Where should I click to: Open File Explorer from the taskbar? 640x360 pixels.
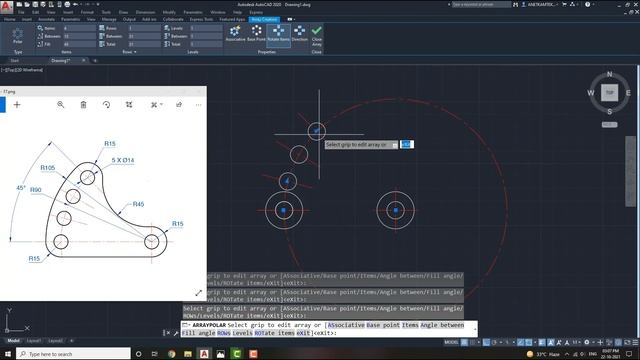click(x=188, y=354)
